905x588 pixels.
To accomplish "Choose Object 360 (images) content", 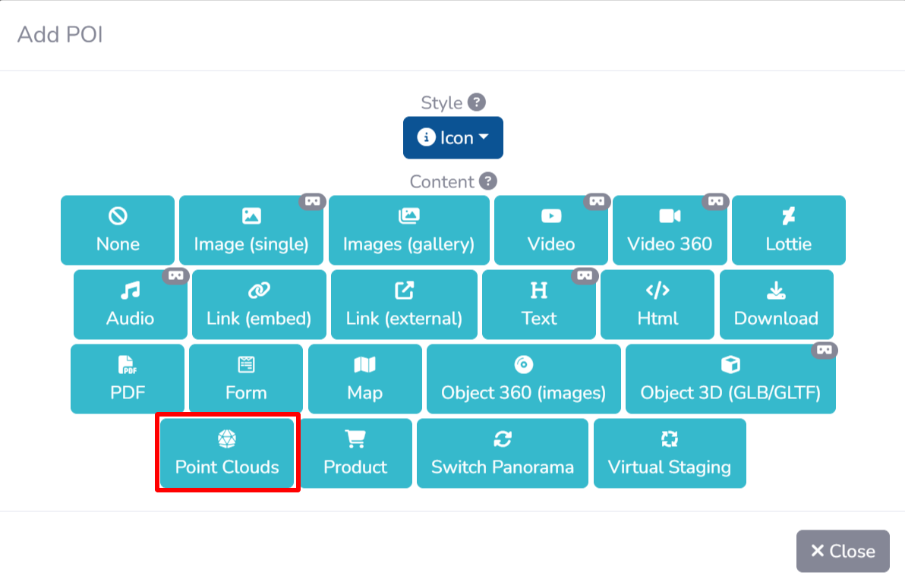I will pyautogui.click(x=524, y=379).
